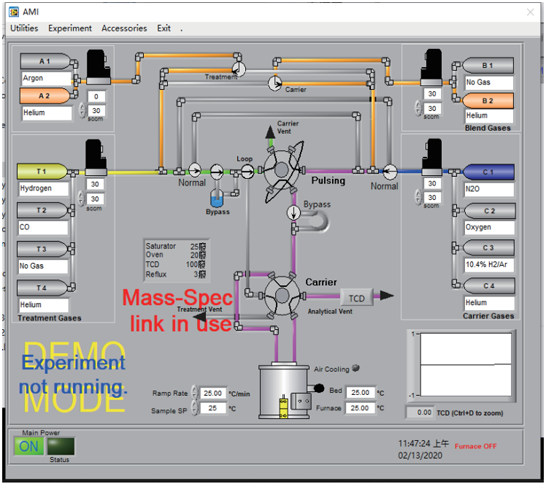Viewport: 546px width, 484px height.
Task: Adjust the Sample SP stepper arrows
Action: pyautogui.click(x=195, y=408)
